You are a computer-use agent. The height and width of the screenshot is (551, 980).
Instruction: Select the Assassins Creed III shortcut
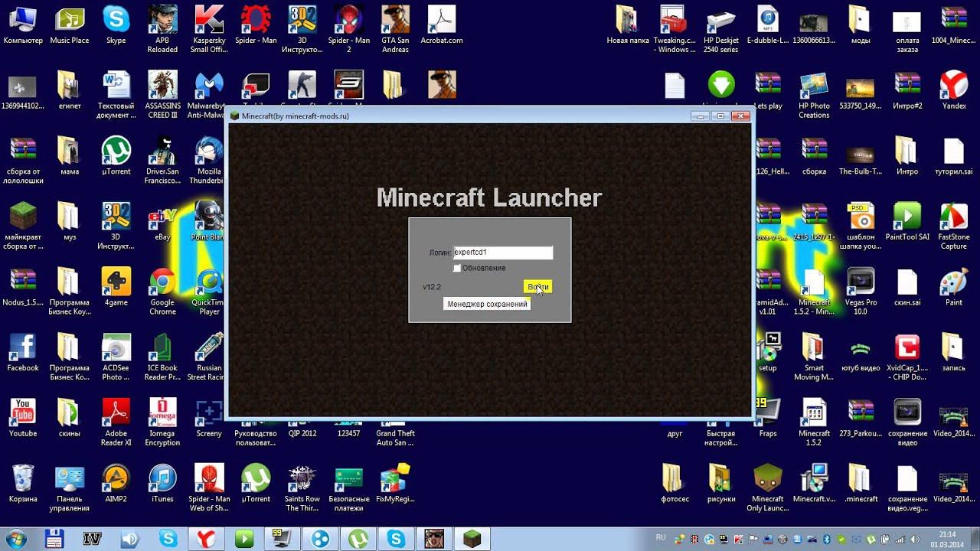click(162, 95)
